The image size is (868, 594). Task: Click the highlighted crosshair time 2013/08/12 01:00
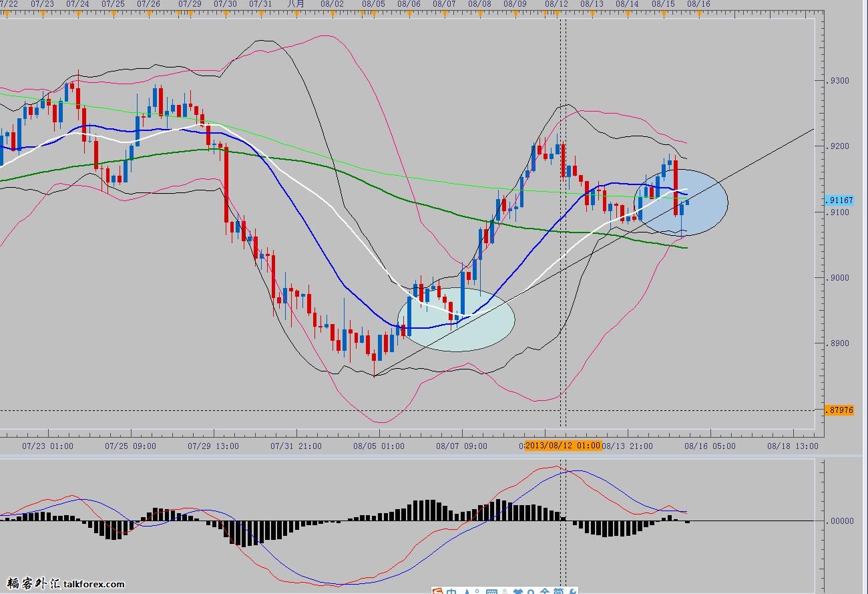(563, 446)
